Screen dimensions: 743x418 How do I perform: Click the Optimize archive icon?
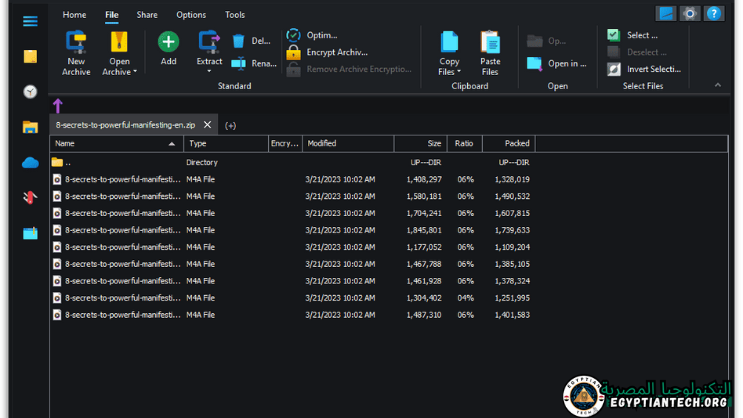293,35
